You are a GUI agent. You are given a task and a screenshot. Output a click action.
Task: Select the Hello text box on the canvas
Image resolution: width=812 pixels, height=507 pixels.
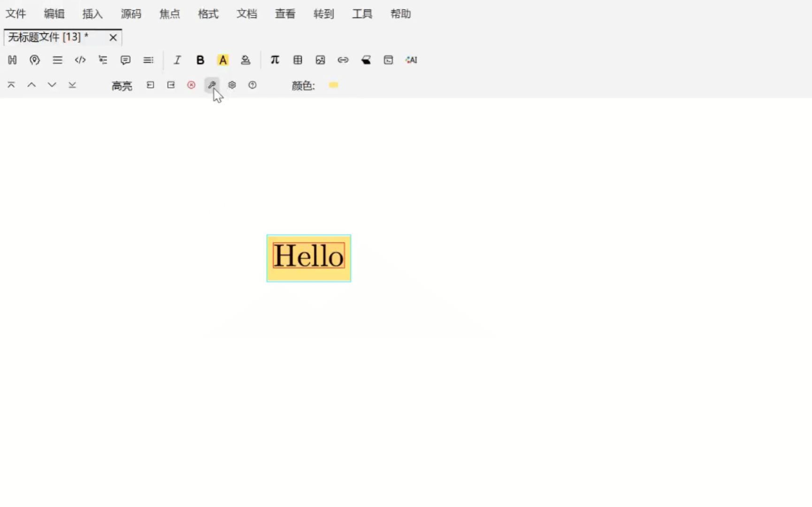click(308, 258)
